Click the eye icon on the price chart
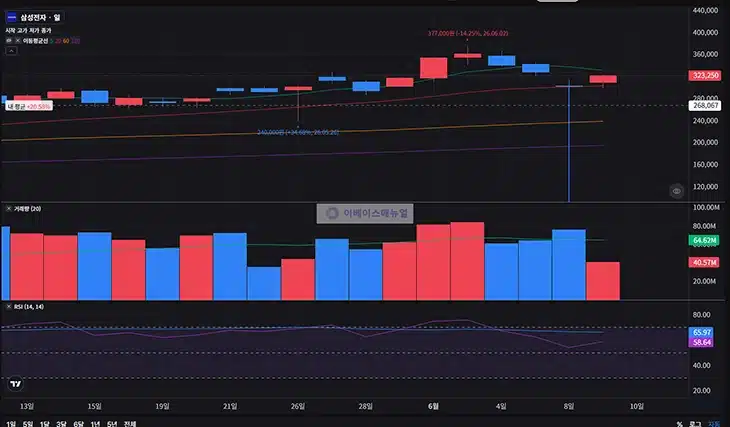Viewport: 730px width, 427px height. coord(676,191)
